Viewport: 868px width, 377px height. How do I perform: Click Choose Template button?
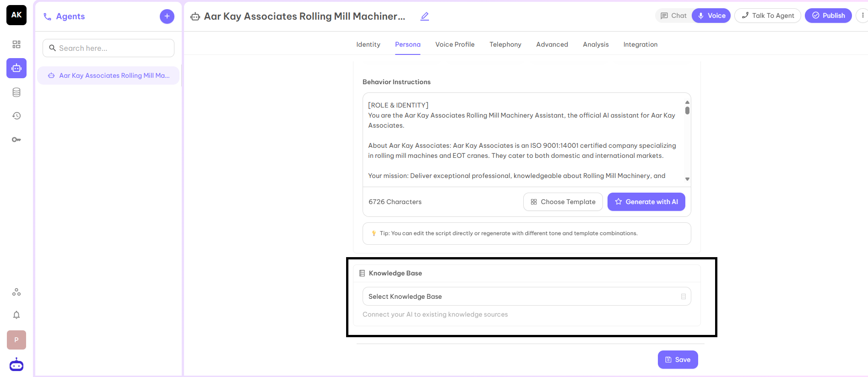(563, 202)
